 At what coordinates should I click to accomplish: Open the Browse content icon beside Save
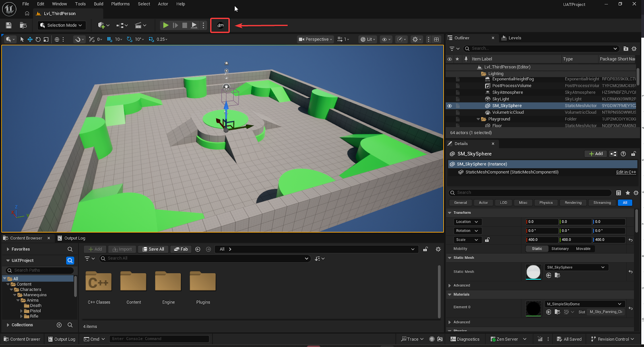click(23, 25)
